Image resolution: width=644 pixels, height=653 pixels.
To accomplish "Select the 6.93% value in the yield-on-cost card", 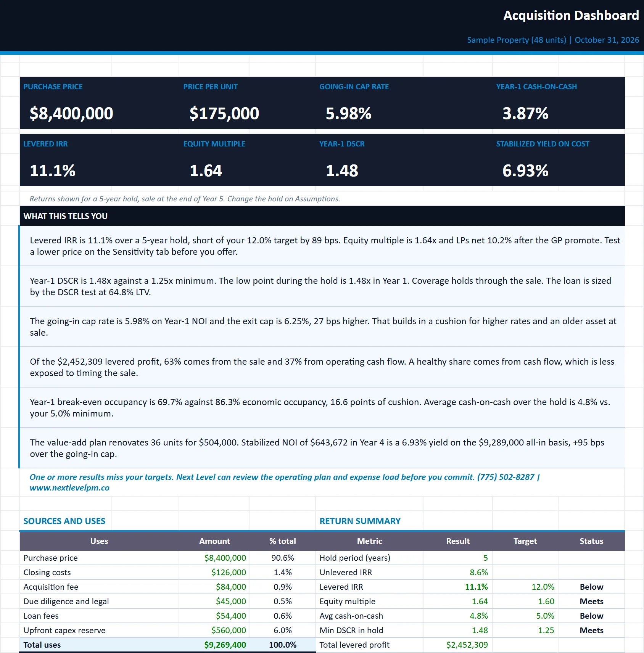I will (x=525, y=170).
